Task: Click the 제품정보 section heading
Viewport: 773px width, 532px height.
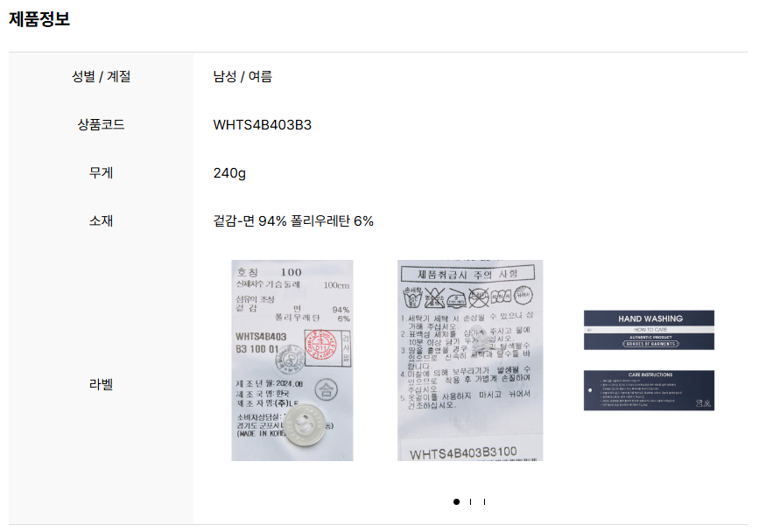Action: coord(39,18)
